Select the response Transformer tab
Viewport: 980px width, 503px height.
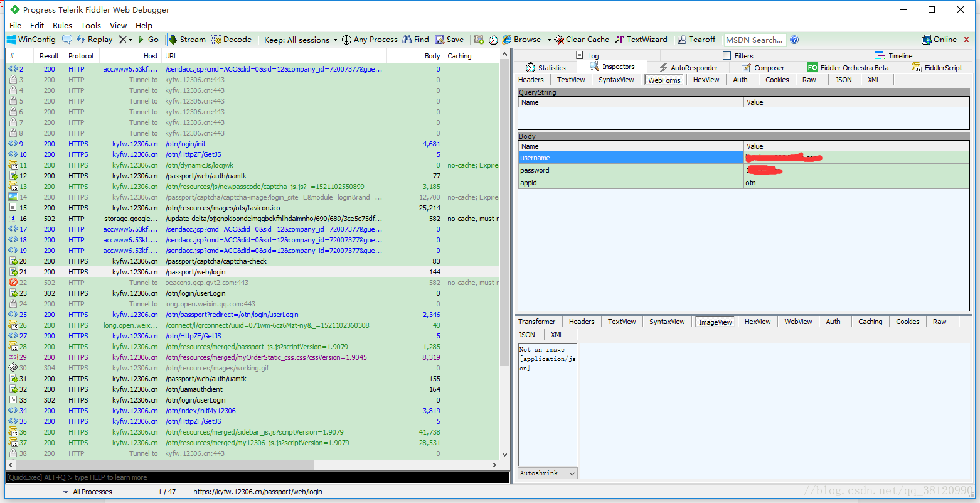pyautogui.click(x=536, y=322)
